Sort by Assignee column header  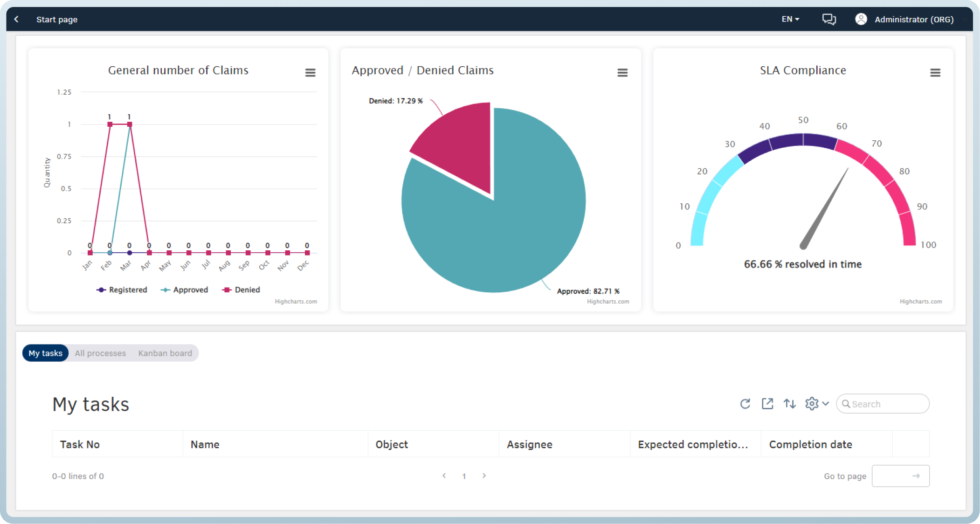coord(564,444)
